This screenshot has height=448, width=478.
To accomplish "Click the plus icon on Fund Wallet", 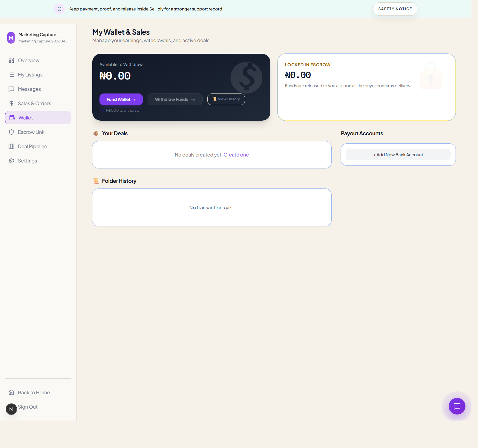I will (x=134, y=100).
